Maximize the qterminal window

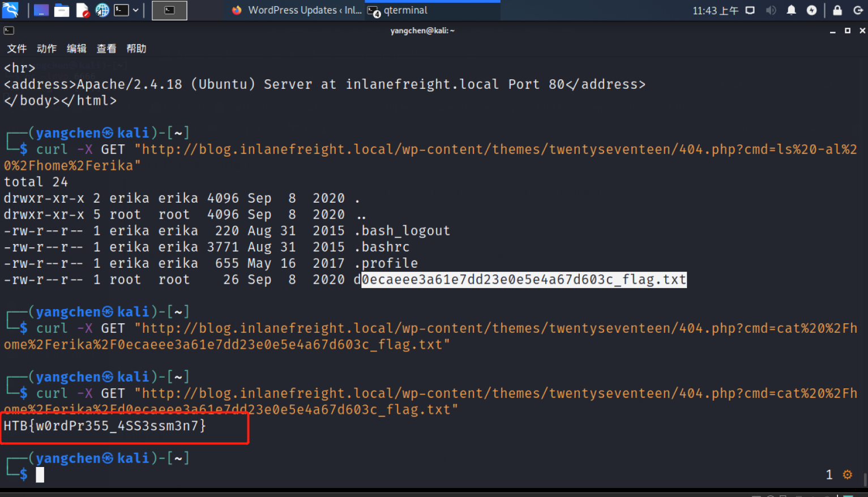point(848,31)
